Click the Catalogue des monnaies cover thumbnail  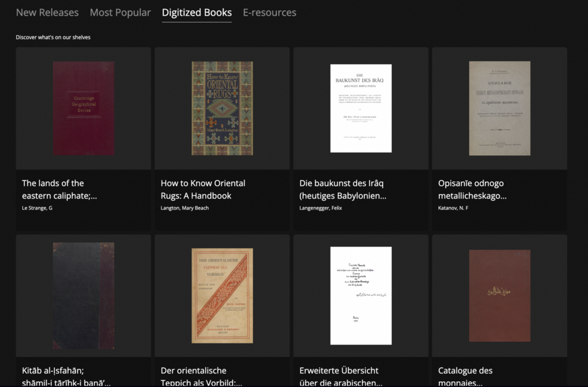point(500,295)
